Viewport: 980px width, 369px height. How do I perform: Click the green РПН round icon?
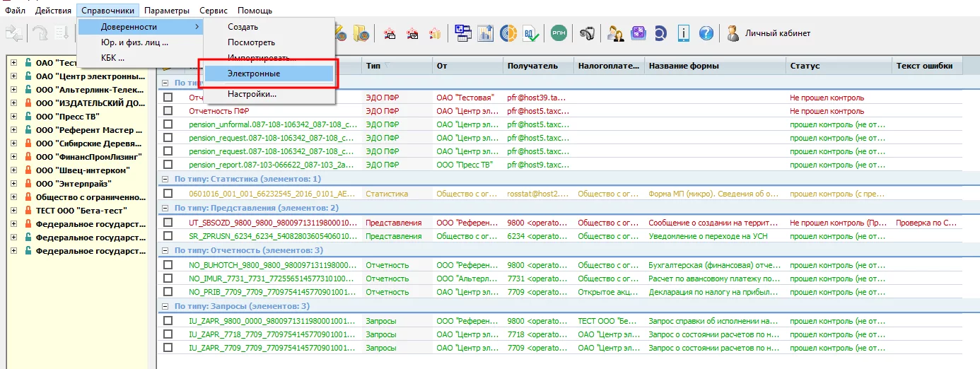[x=559, y=33]
